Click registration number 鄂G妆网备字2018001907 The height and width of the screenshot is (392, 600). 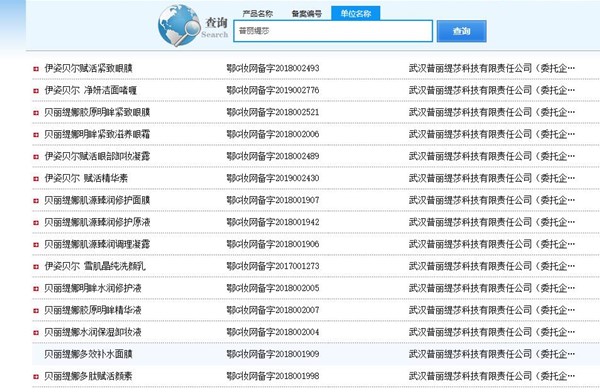(273, 201)
